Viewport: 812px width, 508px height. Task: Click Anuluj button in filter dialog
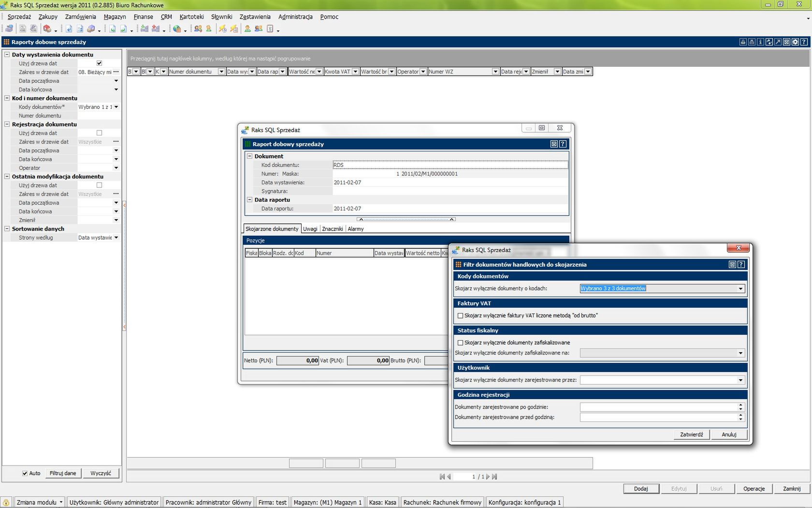point(729,434)
